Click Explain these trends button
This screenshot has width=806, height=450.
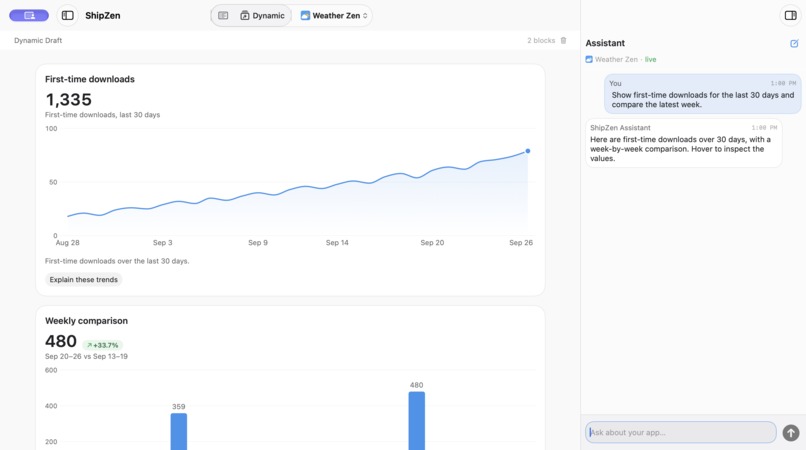click(83, 280)
